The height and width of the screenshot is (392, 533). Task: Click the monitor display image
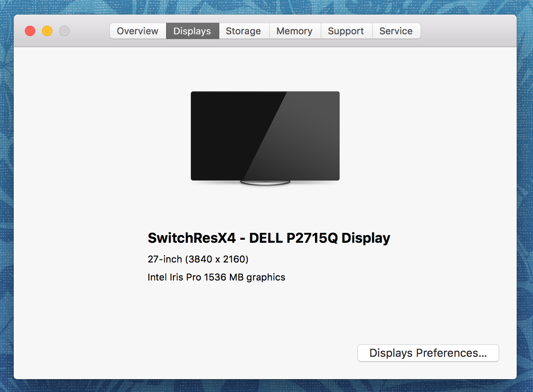click(265, 138)
